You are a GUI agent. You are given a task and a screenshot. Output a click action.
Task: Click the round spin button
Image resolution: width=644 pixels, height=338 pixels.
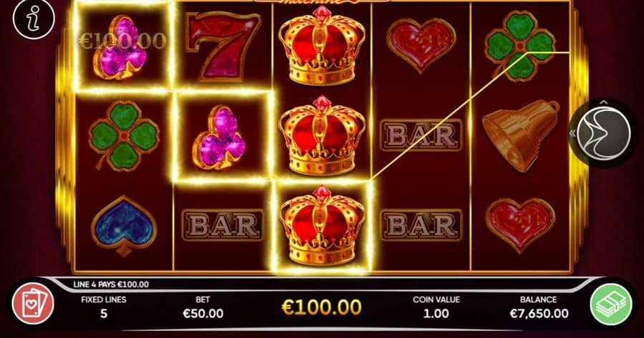pyautogui.click(x=603, y=134)
